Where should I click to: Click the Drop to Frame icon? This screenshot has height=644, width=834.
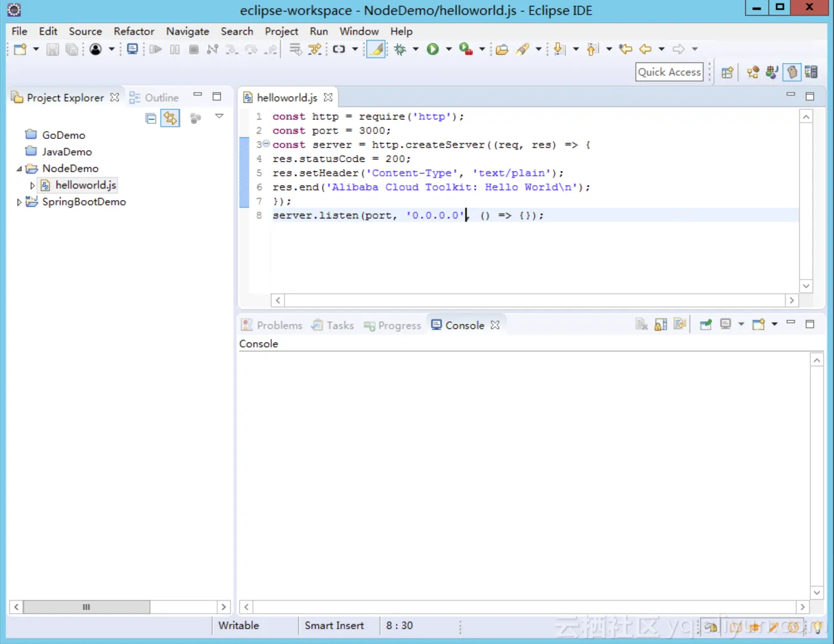pos(295,49)
